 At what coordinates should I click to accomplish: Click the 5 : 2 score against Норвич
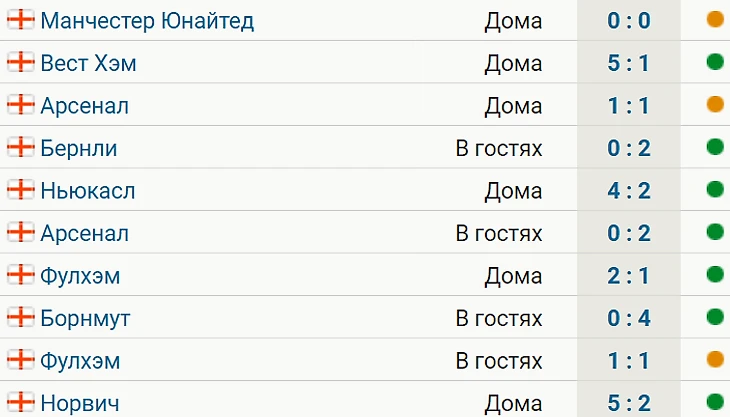click(x=629, y=403)
